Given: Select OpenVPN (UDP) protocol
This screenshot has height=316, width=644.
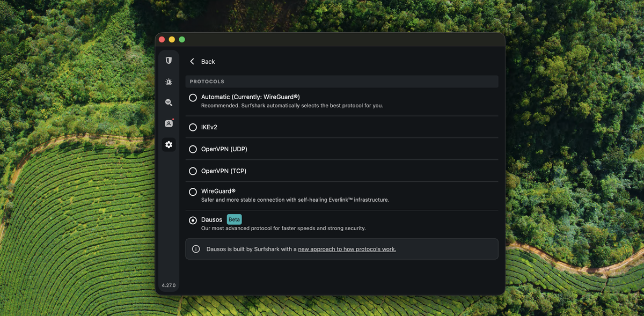Looking at the screenshot, I should [x=193, y=149].
